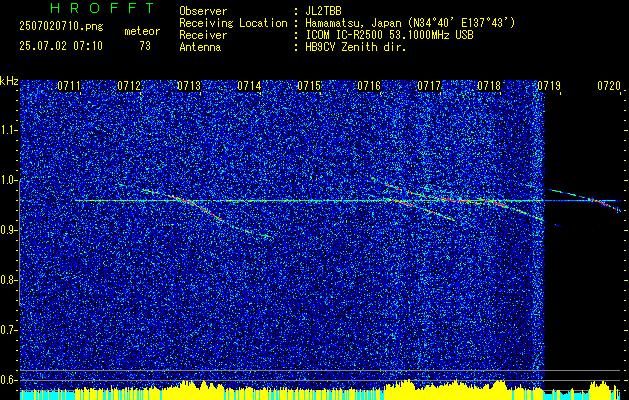Click the 0711 time marker
Screen dimensions: 629x400
click(x=69, y=86)
